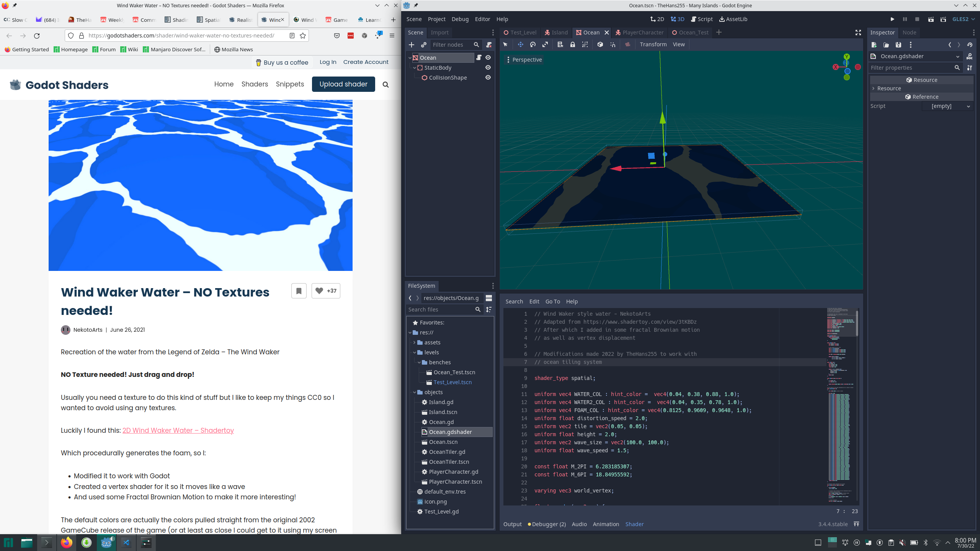Open the Script [empty] dropdown in Inspector
Viewport: 980px width, 551px height.
tap(947, 106)
